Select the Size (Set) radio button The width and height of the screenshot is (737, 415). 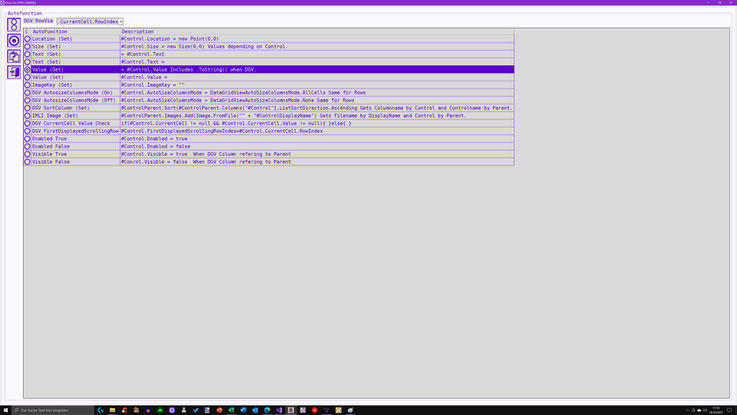click(x=27, y=47)
